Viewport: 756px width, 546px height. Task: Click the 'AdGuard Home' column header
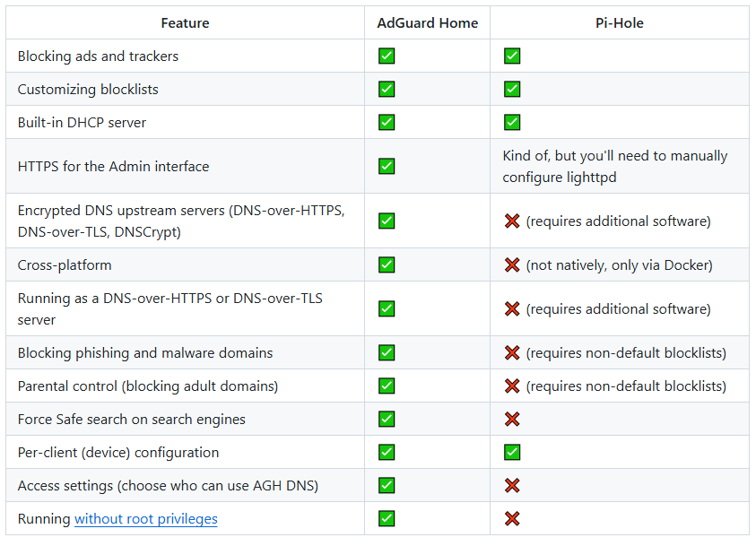pyautogui.click(x=428, y=23)
